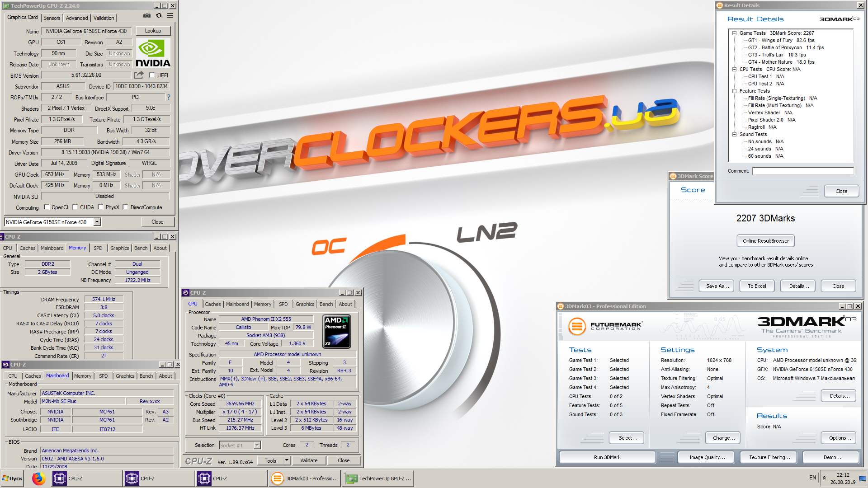The width and height of the screenshot is (868, 488).
Task: Click the BIOS Version field 5.61.32.26.00
Action: tap(86, 75)
